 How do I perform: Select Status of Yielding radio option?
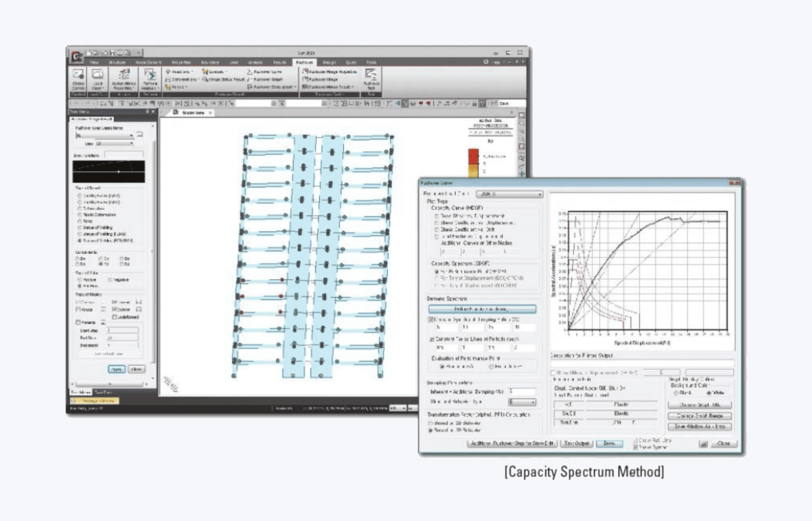80,227
